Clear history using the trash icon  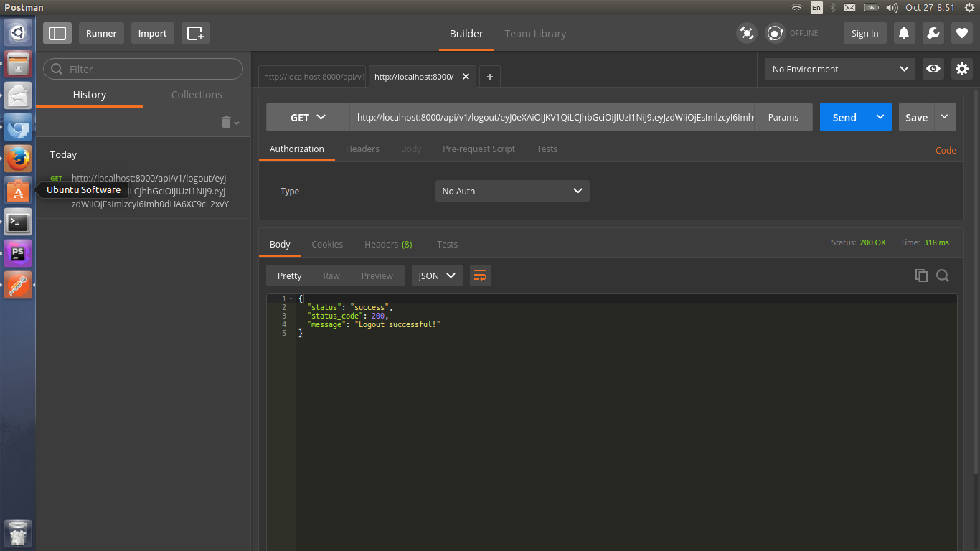pyautogui.click(x=225, y=122)
